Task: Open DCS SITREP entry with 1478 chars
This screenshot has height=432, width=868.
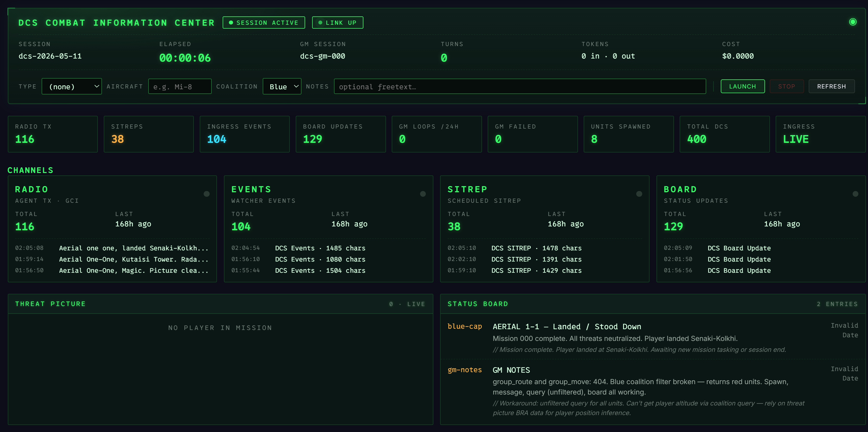Action: coord(544,248)
